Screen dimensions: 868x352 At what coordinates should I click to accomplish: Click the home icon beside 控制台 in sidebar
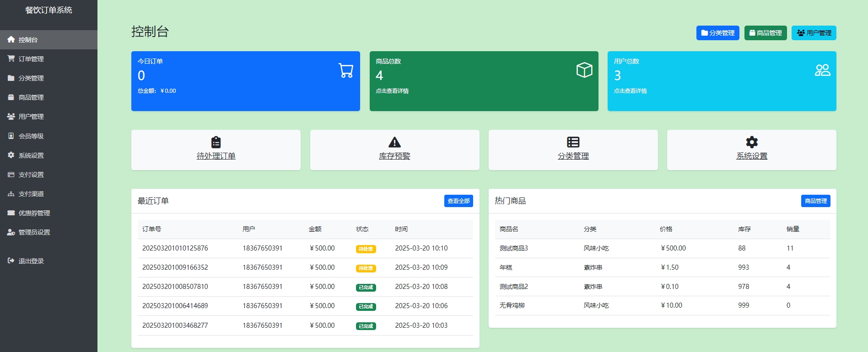pyautogui.click(x=11, y=40)
